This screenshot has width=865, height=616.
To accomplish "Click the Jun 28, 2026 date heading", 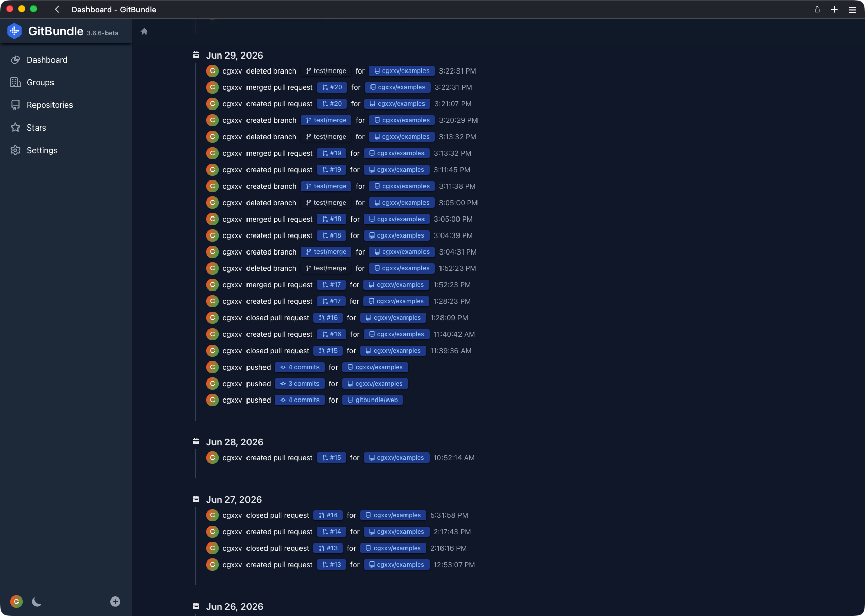I will (235, 442).
